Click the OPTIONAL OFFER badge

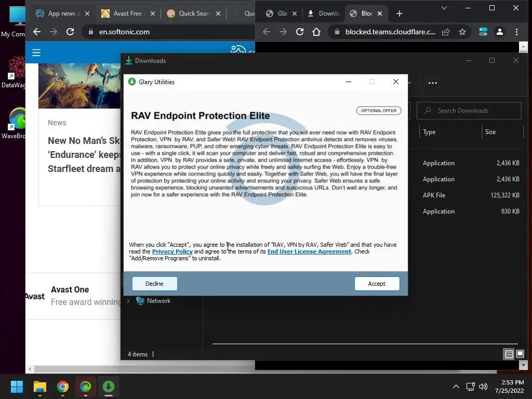pyautogui.click(x=379, y=111)
